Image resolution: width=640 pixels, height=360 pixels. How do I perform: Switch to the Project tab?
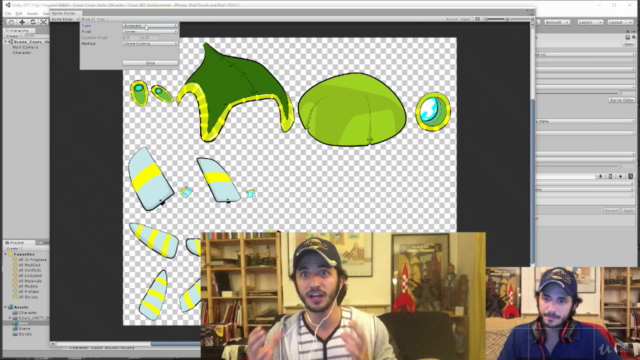[x=17, y=242]
